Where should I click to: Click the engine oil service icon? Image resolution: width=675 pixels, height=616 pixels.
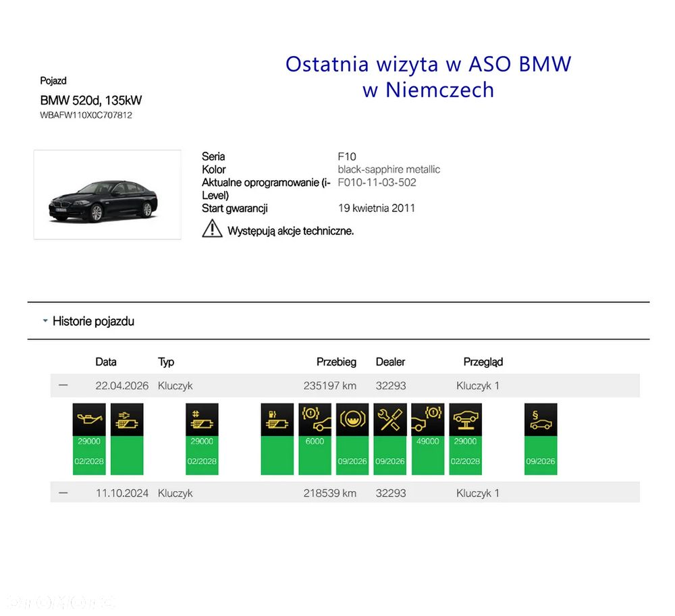[x=89, y=420]
